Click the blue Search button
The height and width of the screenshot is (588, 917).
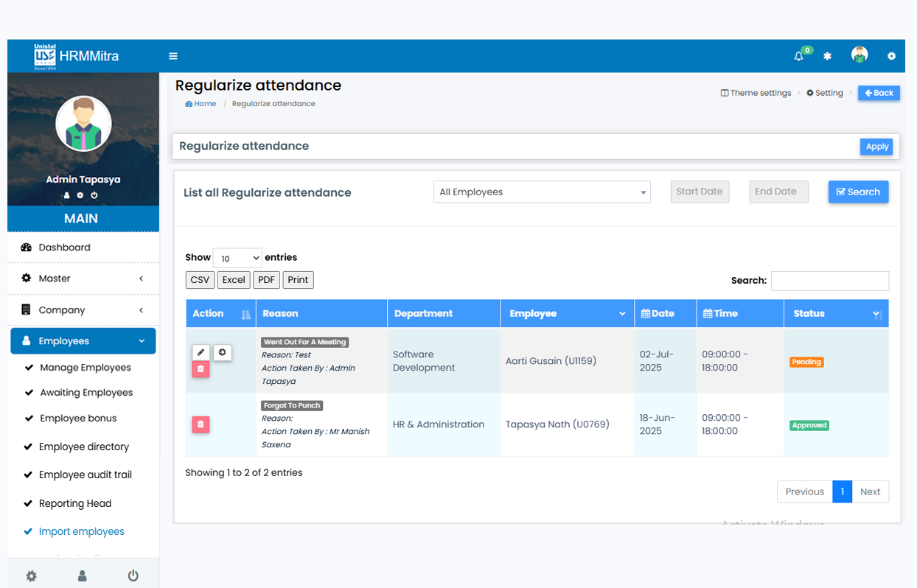(x=858, y=192)
